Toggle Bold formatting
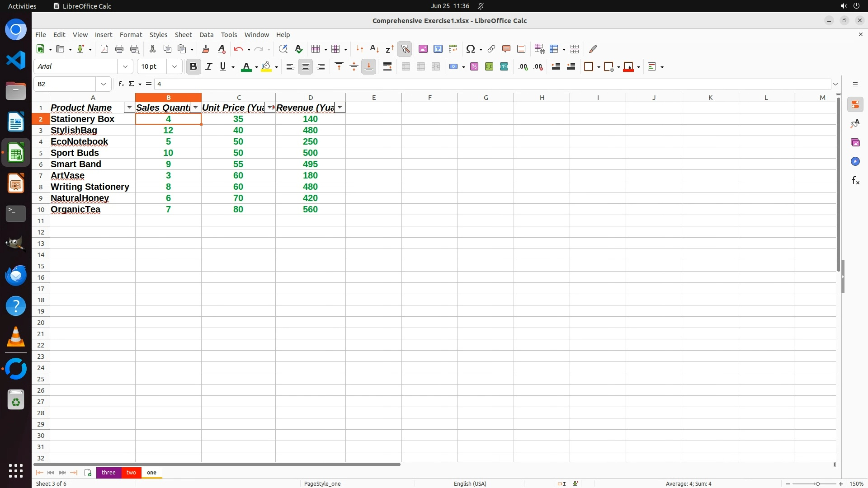Screen dimensions: 868x488 pos(193,67)
